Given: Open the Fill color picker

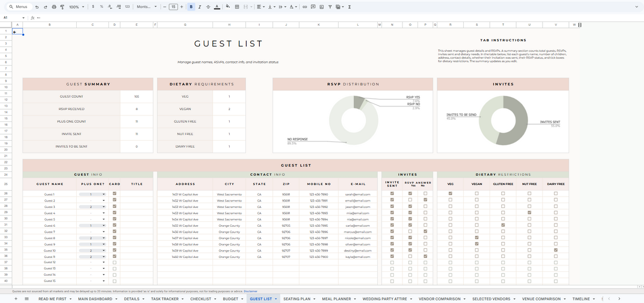Looking at the screenshot, I should pyautogui.click(x=228, y=6).
